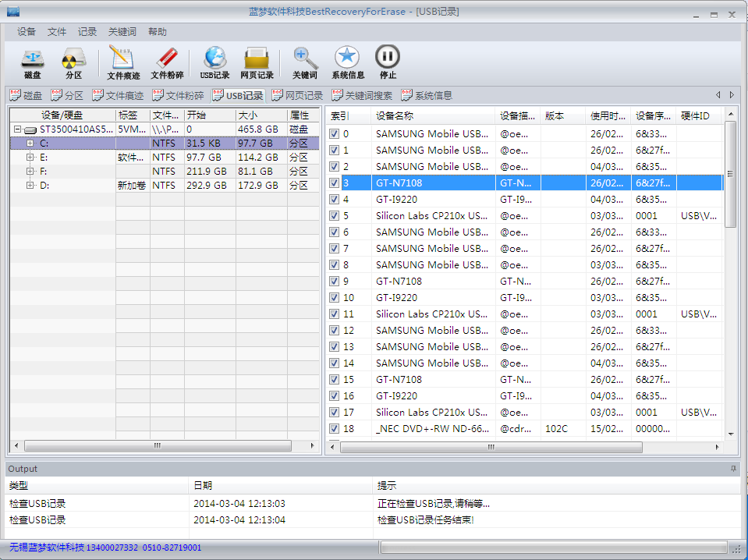Select row 17 Silicon Labs CP210x
The height and width of the screenshot is (560, 748).
(525, 412)
